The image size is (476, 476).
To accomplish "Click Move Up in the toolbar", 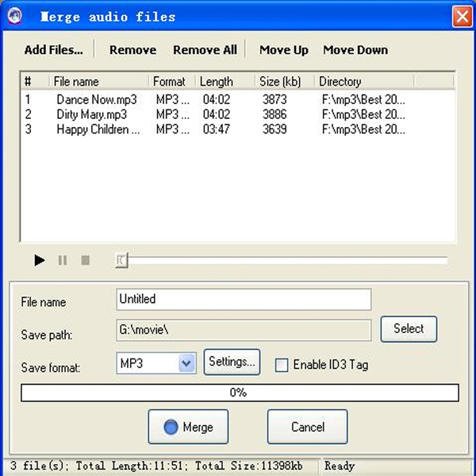I will click(283, 50).
